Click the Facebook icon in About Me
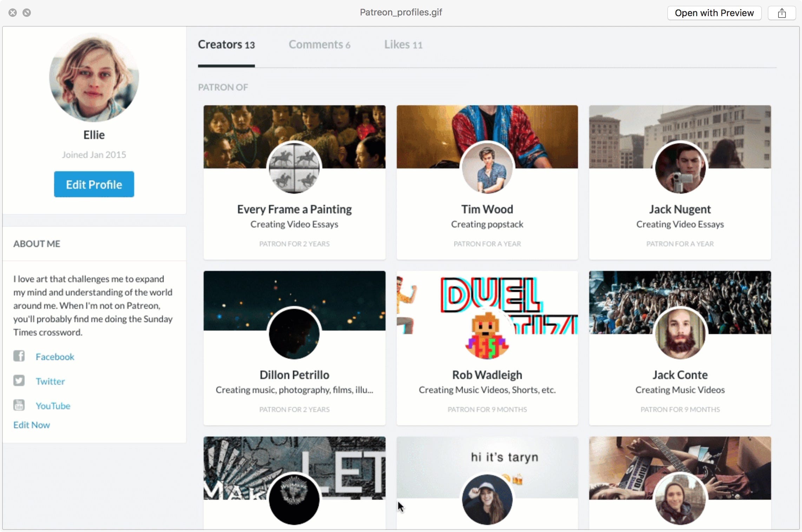802x532 pixels. (x=19, y=356)
